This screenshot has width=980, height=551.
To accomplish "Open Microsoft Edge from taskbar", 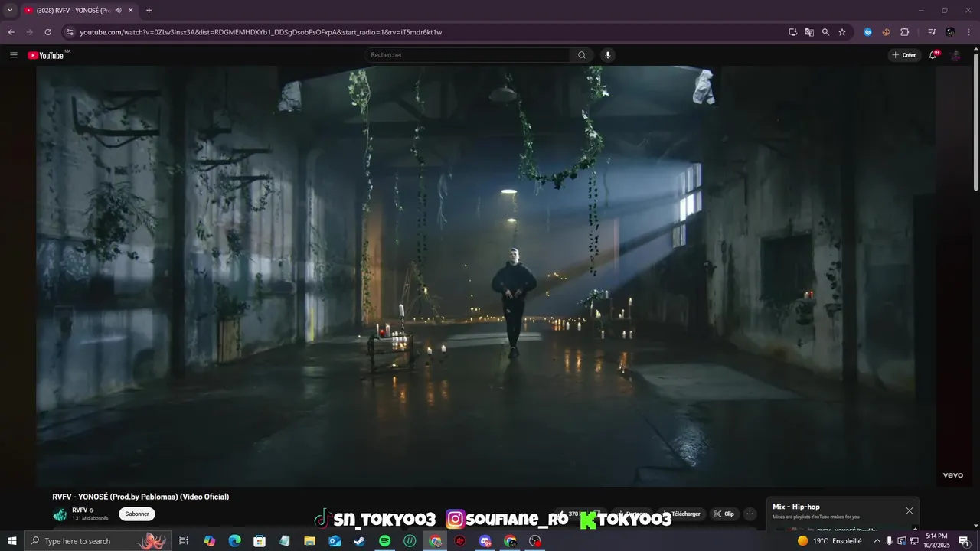I will (234, 541).
